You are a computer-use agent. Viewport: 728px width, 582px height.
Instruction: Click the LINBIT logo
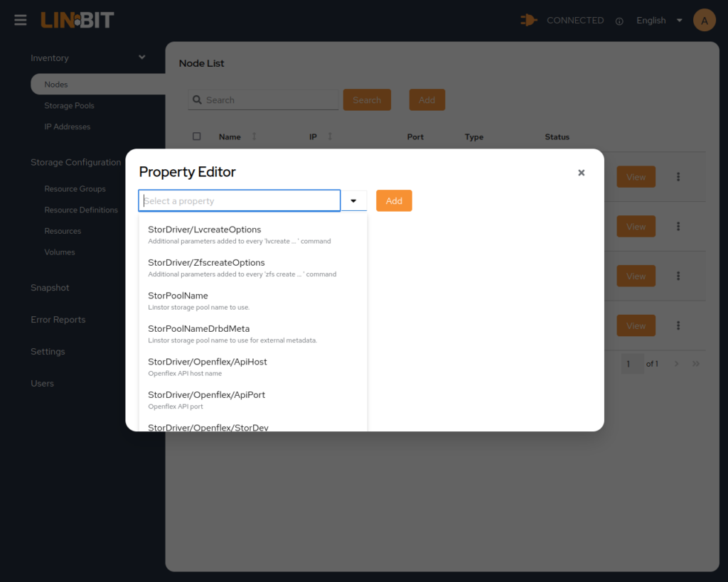click(x=77, y=21)
